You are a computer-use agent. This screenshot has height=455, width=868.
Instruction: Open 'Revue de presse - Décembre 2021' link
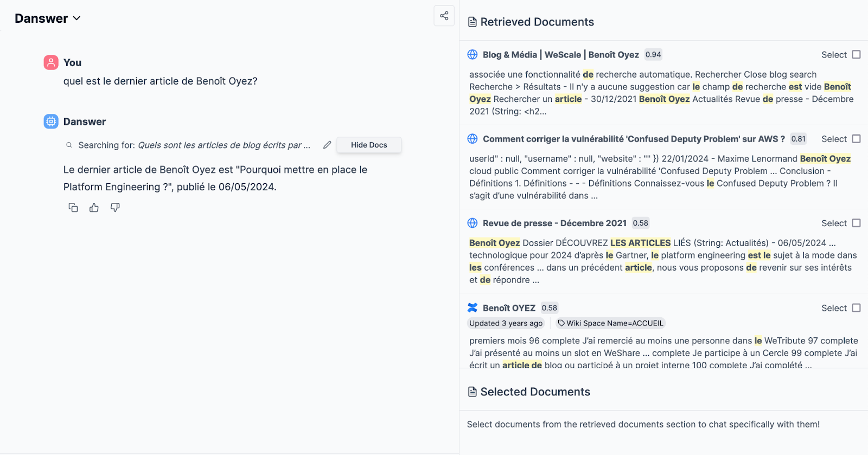554,223
